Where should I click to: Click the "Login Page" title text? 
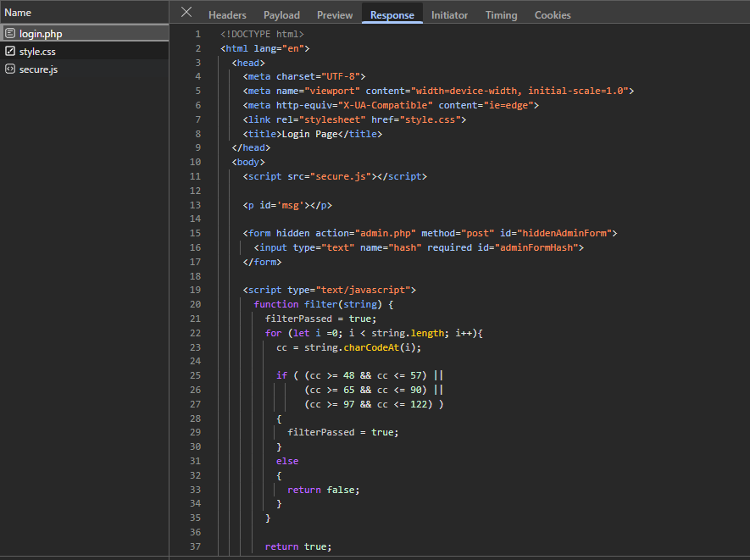[309, 134]
